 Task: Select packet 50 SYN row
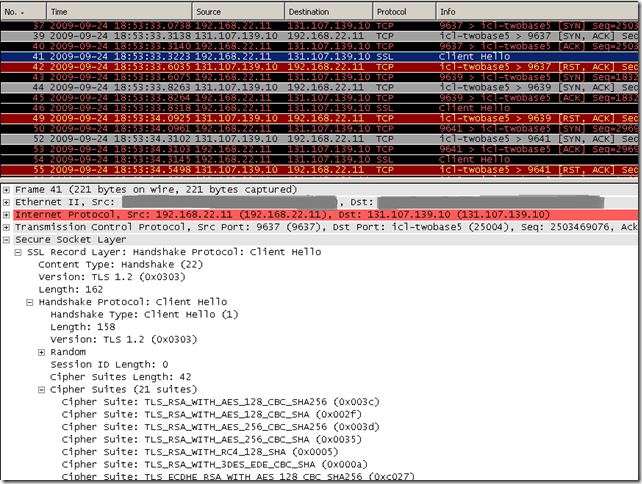click(319, 129)
